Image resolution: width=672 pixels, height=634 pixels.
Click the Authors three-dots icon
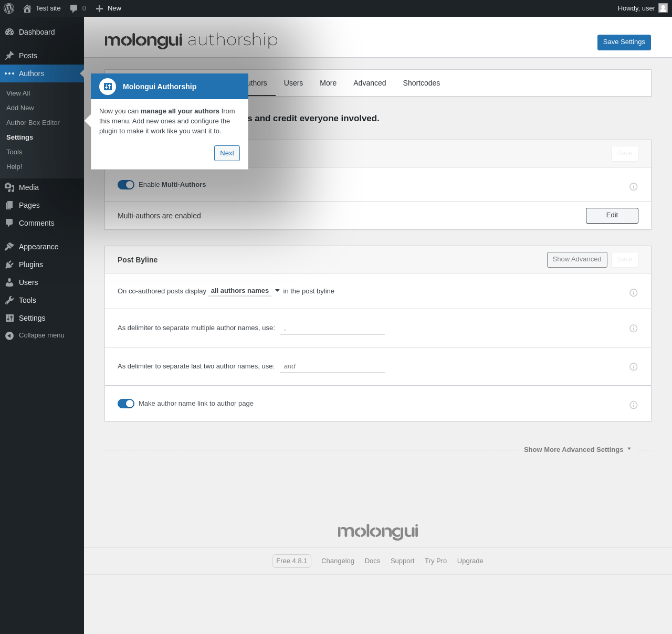(9, 73)
